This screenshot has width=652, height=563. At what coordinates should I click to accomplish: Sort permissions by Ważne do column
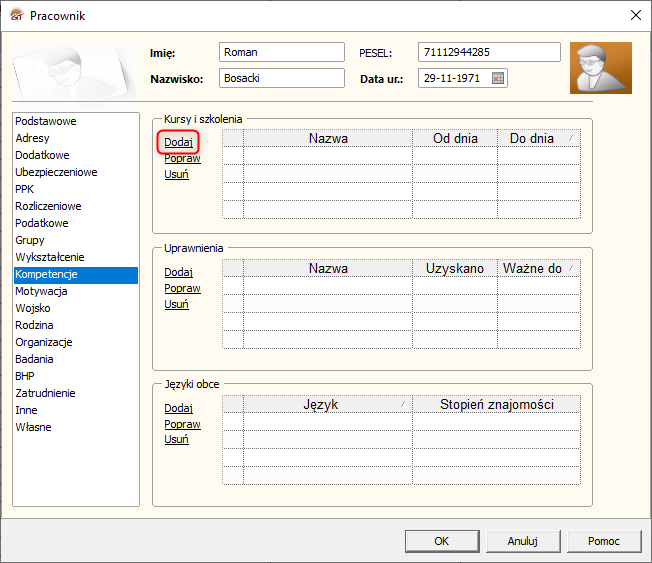point(539,269)
